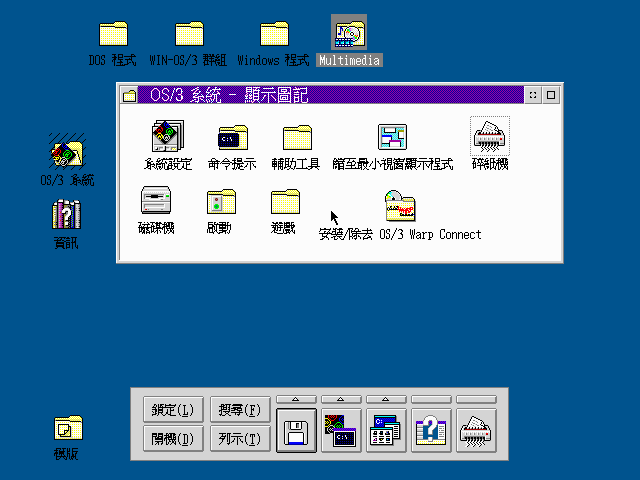Image resolution: width=640 pixels, height=480 pixels.
Task: Open the 啟動 startup folder icon
Action: point(221,202)
